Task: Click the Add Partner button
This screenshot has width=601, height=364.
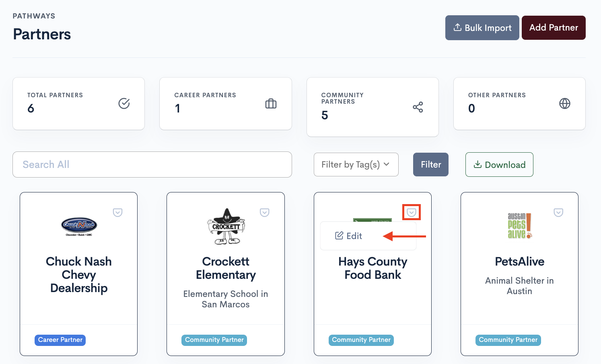Action: pyautogui.click(x=553, y=28)
